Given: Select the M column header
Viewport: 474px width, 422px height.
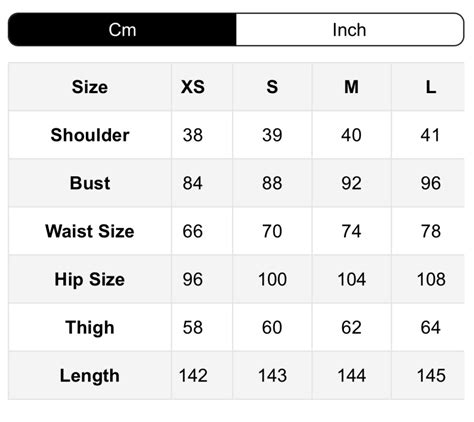Looking at the screenshot, I should pyautogui.click(x=351, y=87).
